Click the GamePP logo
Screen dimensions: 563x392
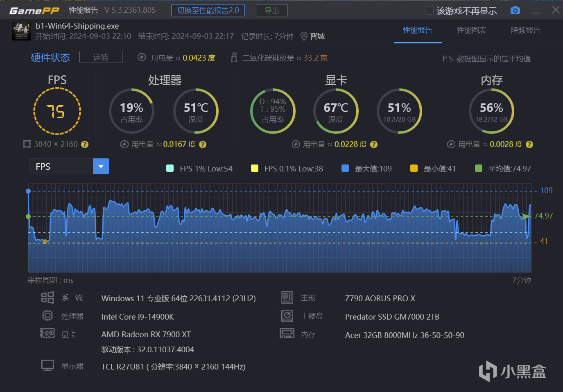point(34,11)
